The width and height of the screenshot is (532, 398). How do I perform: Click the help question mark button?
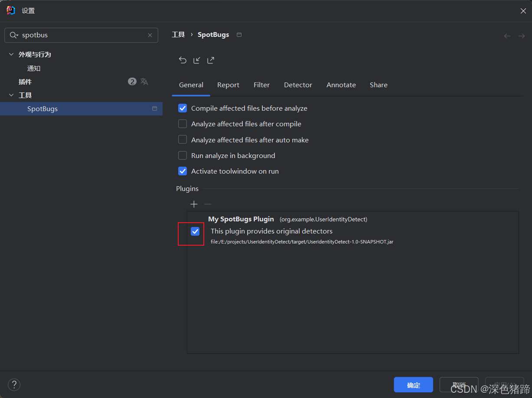[14, 385]
